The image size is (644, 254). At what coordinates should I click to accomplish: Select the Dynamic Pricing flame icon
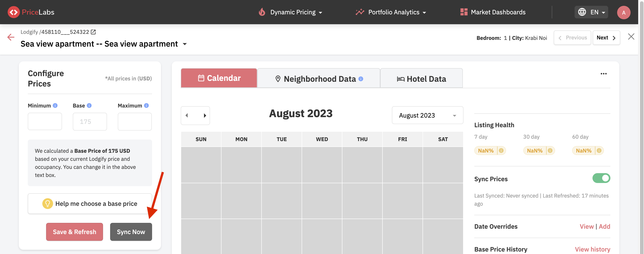pyautogui.click(x=262, y=12)
